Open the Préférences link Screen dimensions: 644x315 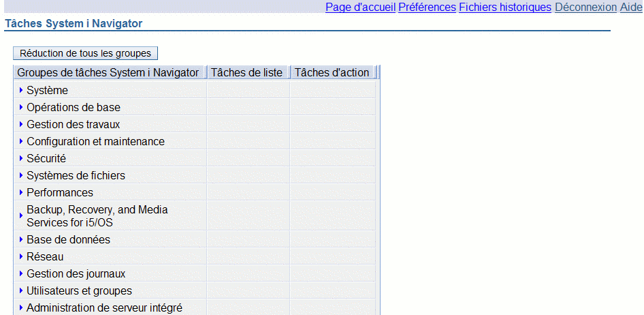coord(427,7)
